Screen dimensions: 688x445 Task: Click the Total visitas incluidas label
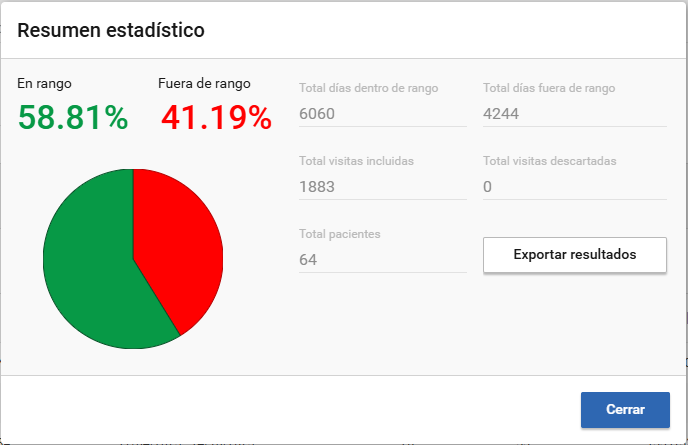coord(356,161)
